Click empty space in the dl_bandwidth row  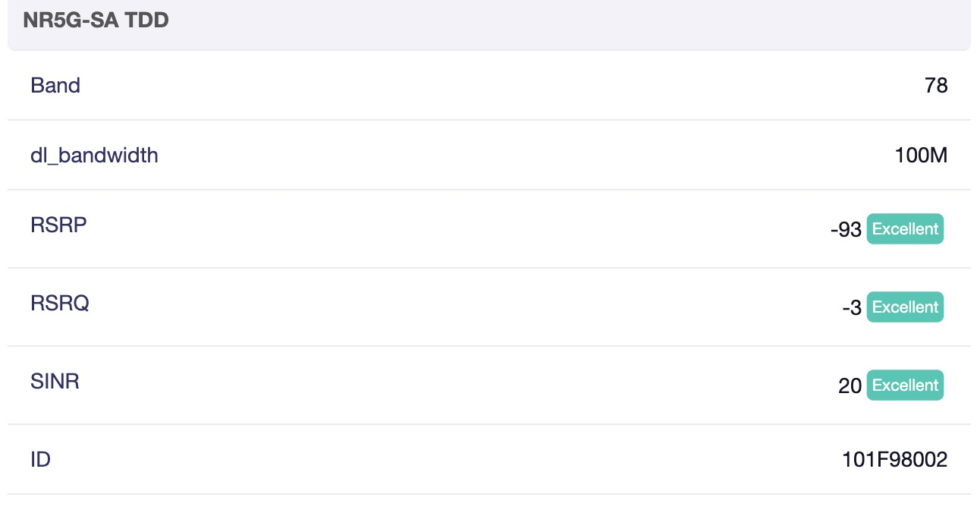(485, 156)
